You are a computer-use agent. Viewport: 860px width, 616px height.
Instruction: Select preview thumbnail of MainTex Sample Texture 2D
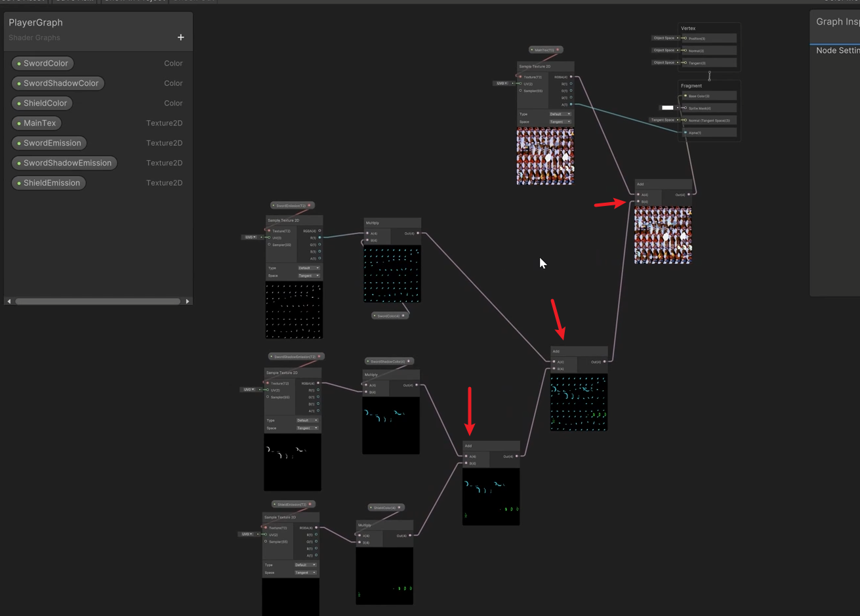[545, 156]
